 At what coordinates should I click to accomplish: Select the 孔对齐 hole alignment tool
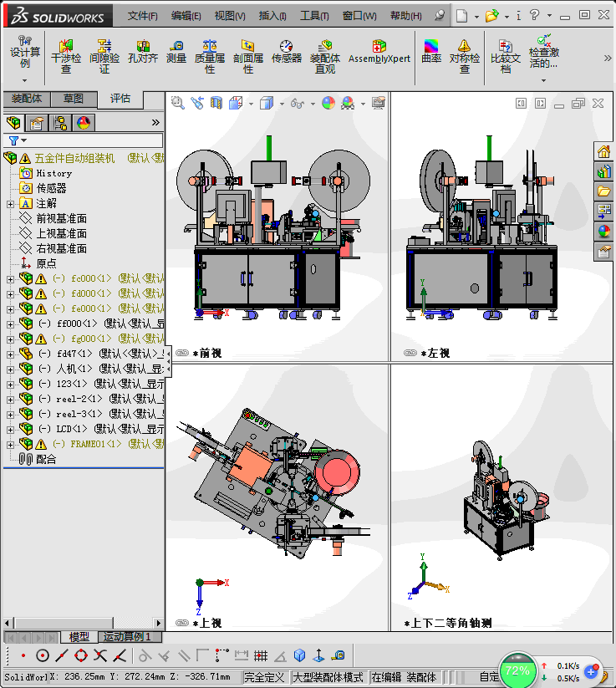click(x=143, y=51)
